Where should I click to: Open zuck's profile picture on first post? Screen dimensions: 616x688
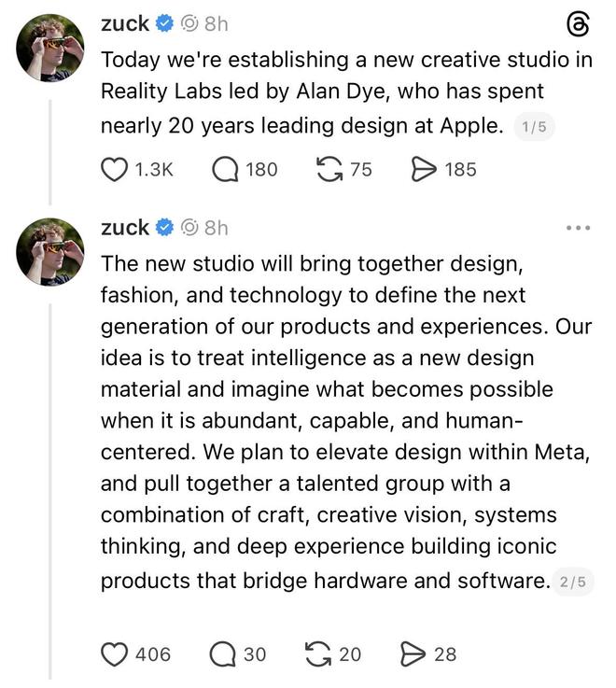coord(50,48)
